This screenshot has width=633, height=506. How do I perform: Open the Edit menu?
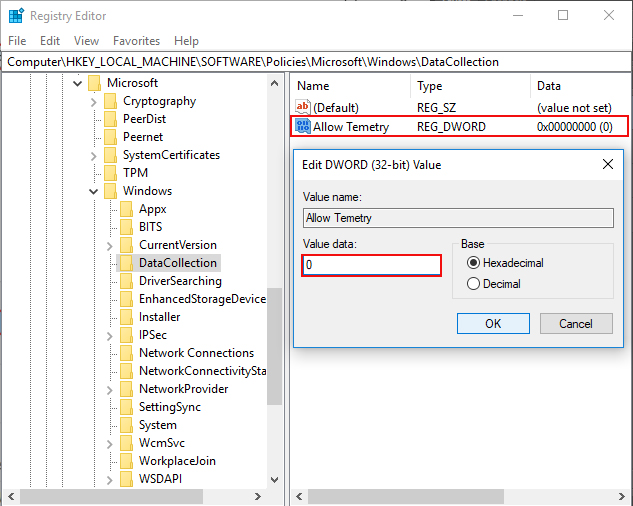coord(50,41)
